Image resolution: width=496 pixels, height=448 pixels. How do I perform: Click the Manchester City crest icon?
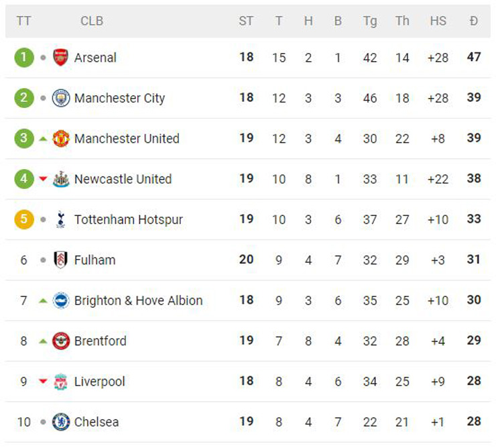(x=61, y=98)
